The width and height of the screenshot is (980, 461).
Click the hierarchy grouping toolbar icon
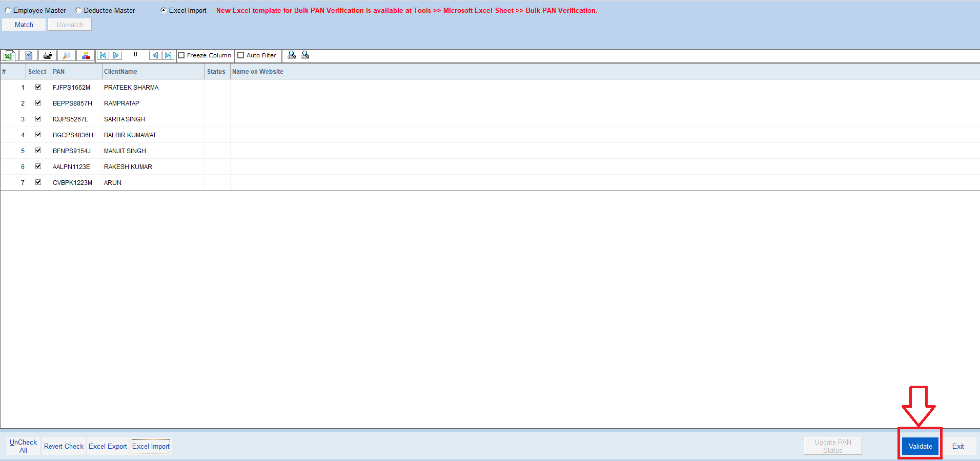pyautogui.click(x=86, y=55)
